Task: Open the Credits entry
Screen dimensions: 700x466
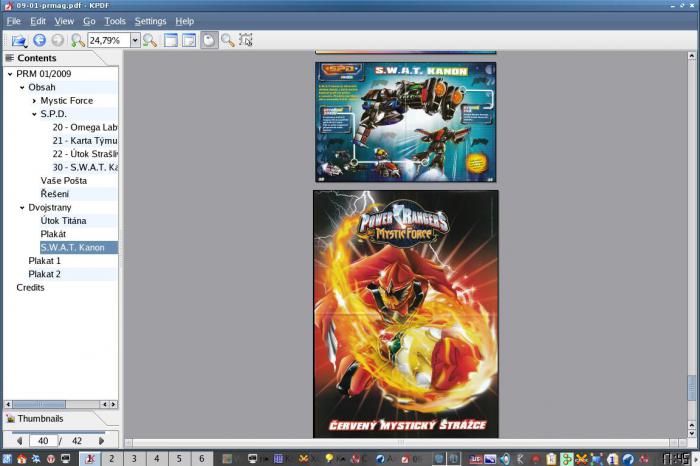Action: point(30,287)
